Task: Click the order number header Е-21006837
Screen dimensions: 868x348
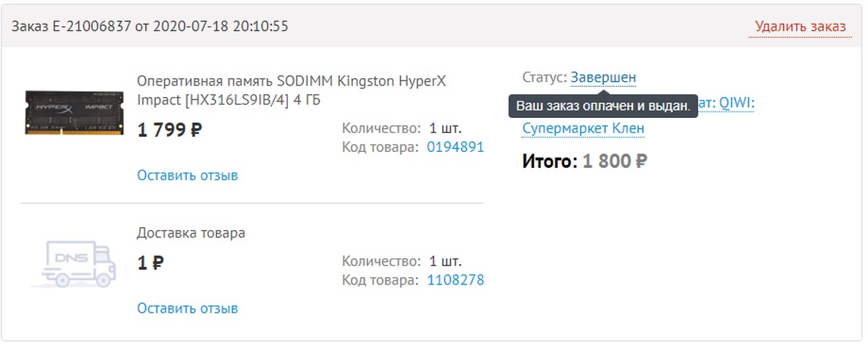Action: pos(150,26)
